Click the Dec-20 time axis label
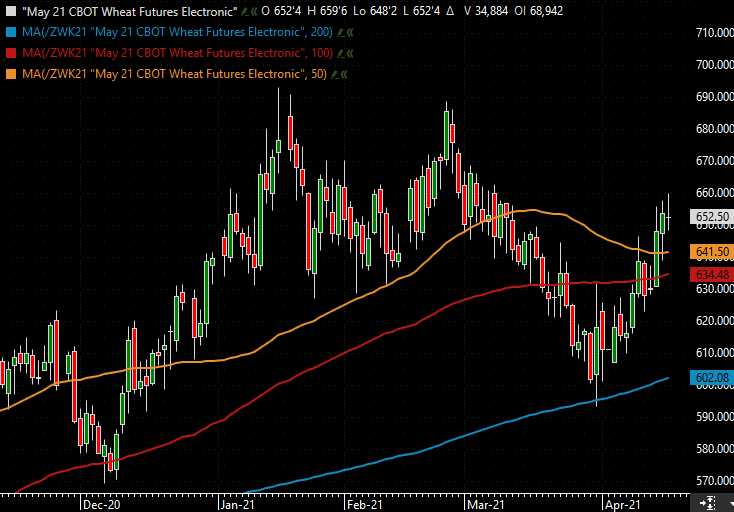 101,505
